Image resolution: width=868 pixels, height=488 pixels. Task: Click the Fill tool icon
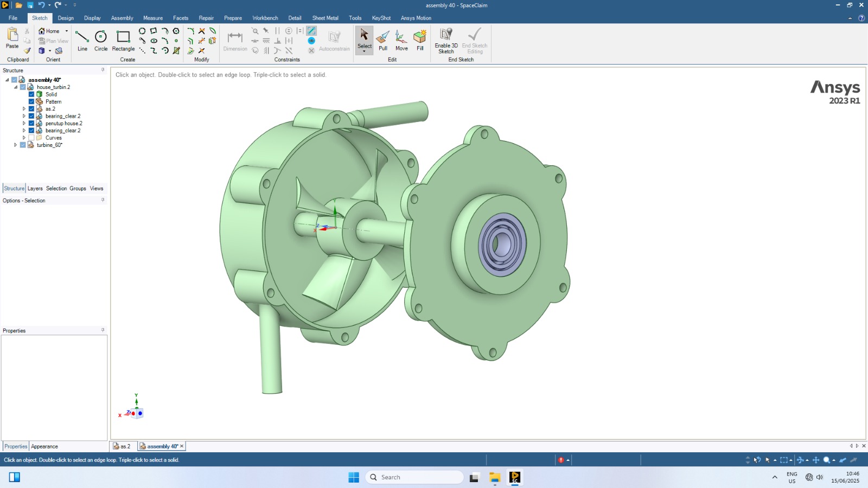(x=420, y=40)
